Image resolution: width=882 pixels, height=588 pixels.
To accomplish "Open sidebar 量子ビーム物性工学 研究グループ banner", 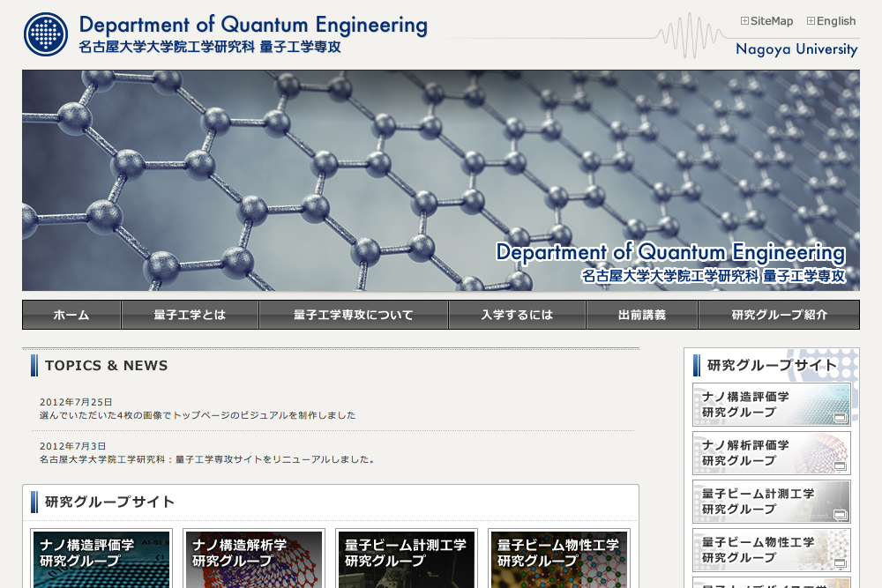I will point(771,550).
